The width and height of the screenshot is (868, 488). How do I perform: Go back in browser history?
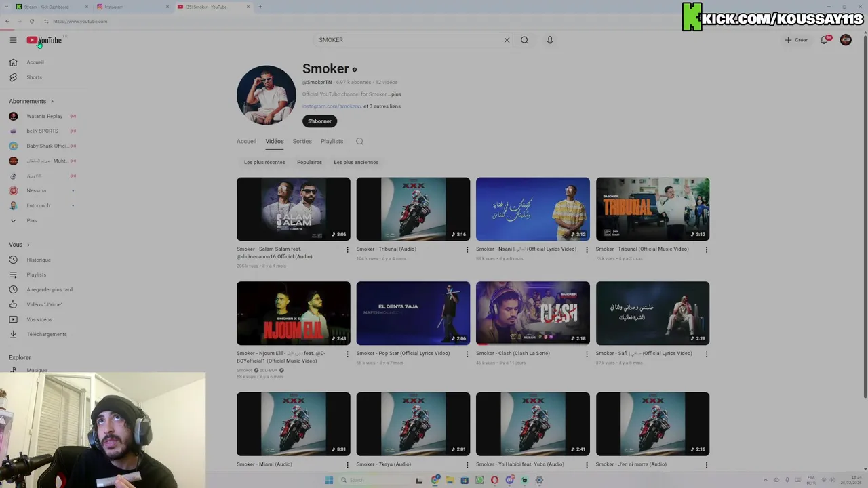(7, 21)
